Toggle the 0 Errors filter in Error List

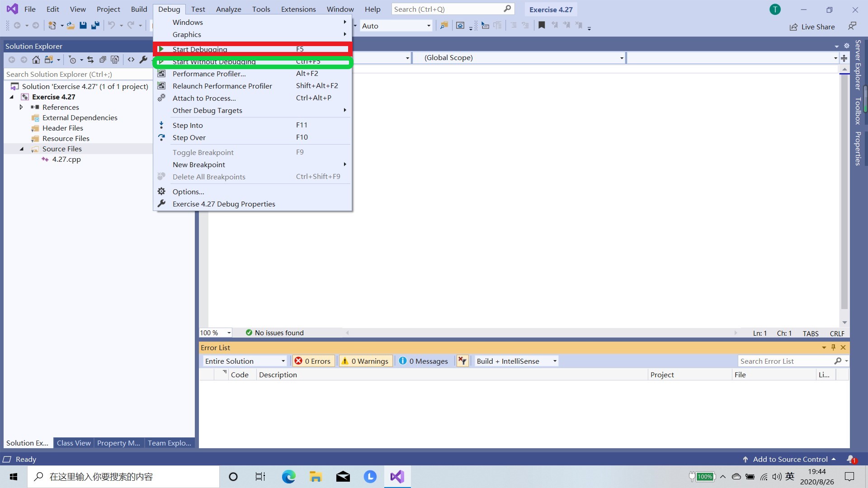[313, 361]
